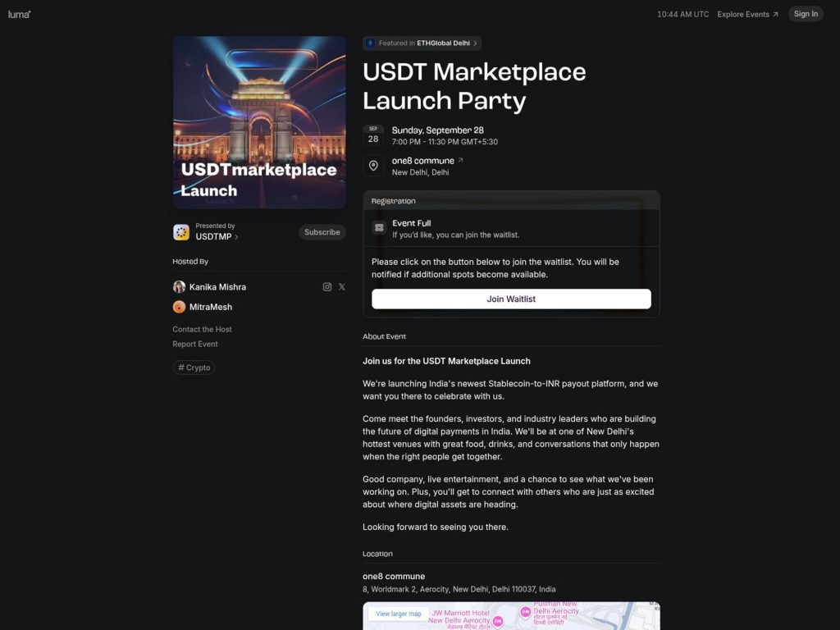Image resolution: width=840 pixels, height=630 pixels.
Task: Click Kanika Mishra's host avatar
Action: 180,286
